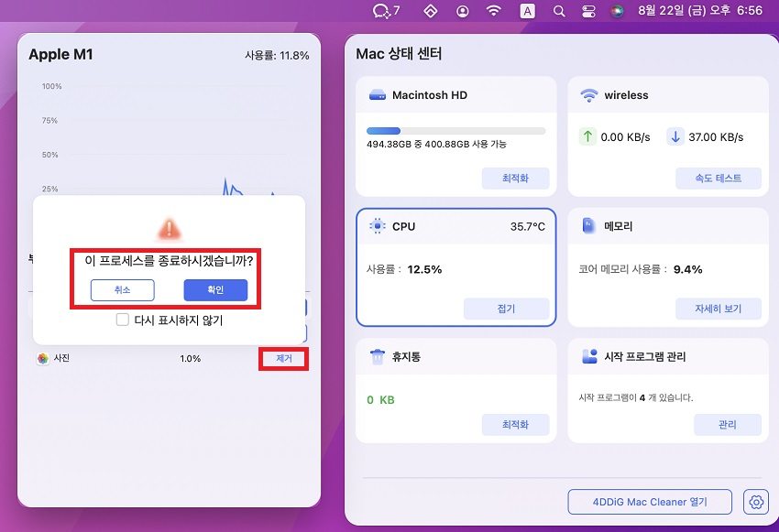Click the upload speed arrow icon
This screenshot has height=532, width=779.
click(x=587, y=136)
